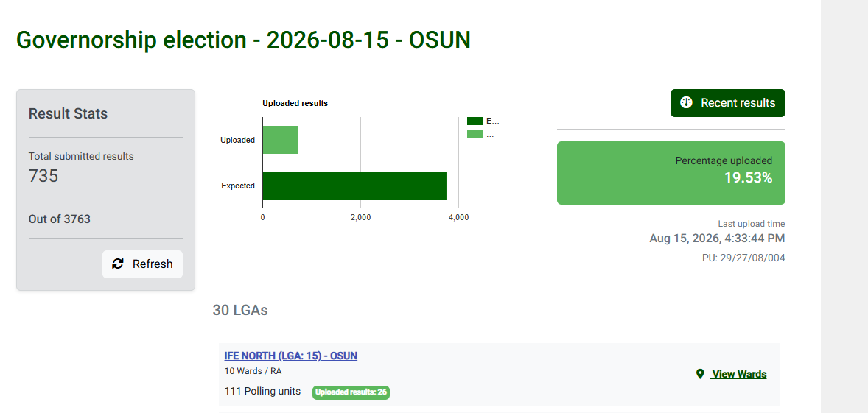
Task: Click the Last upload time timestamp
Action: 717,239
